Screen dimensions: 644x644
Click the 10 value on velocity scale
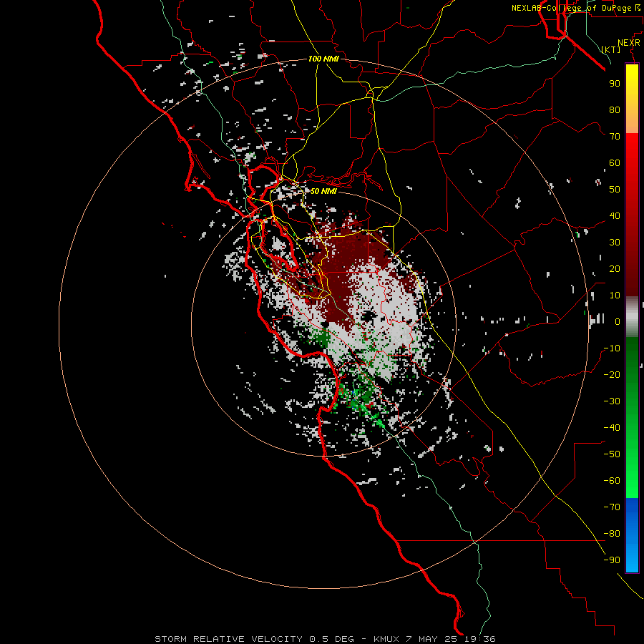615,296
